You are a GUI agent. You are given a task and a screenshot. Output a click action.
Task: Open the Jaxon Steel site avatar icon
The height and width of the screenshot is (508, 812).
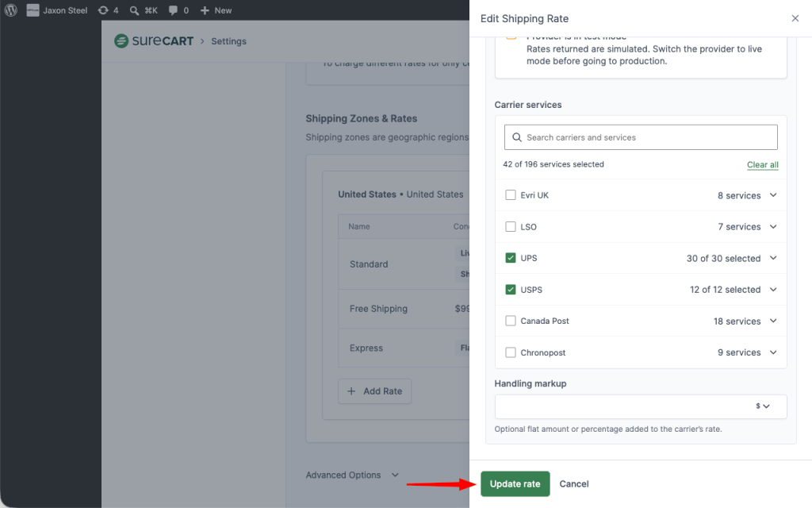pyautogui.click(x=33, y=10)
